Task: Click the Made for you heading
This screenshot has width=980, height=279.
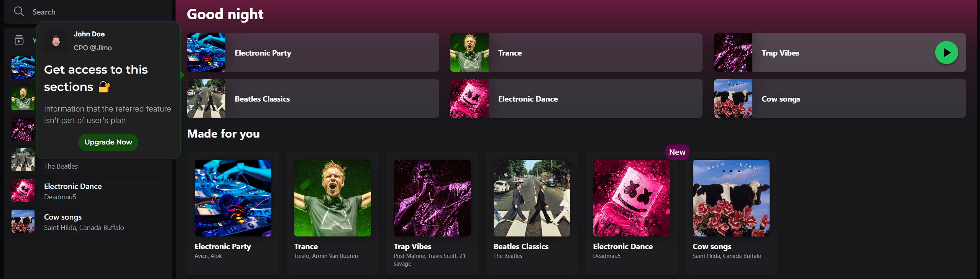Action: [223, 134]
